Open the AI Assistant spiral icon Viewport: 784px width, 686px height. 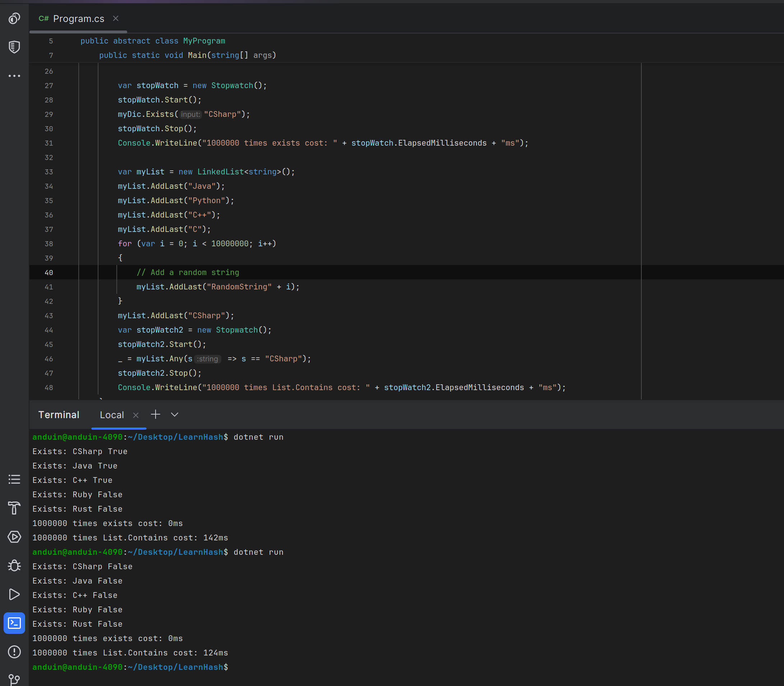[14, 18]
